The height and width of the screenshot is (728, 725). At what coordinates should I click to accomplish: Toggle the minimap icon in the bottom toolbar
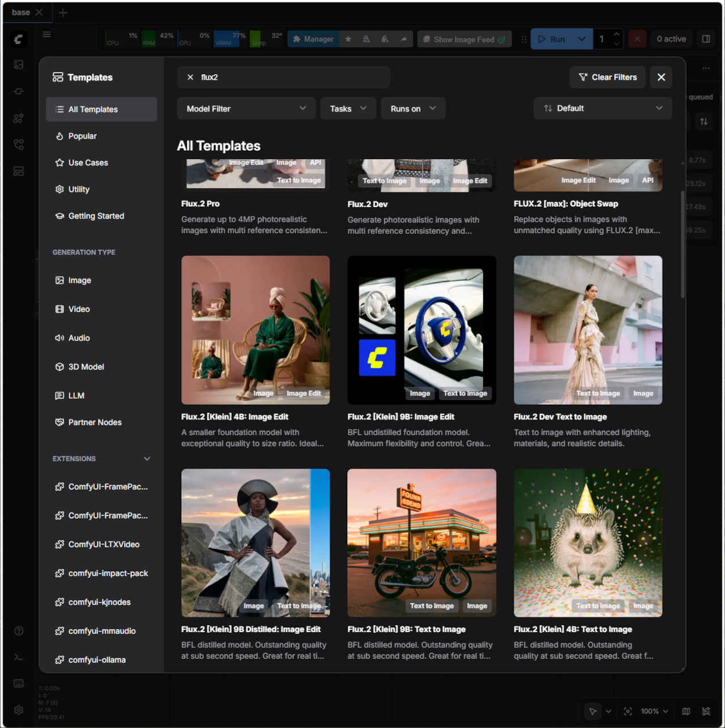(686, 711)
